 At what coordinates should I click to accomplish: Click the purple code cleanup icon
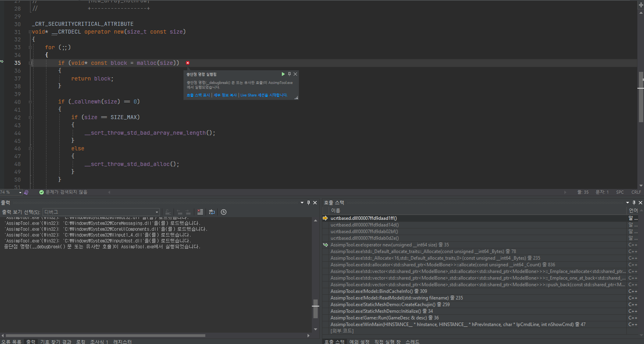click(26, 192)
